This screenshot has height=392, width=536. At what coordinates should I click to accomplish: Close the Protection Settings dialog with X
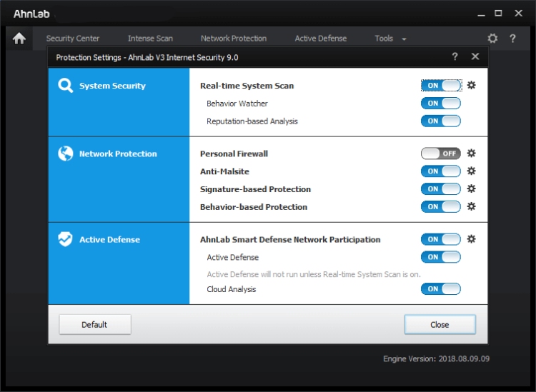pyautogui.click(x=475, y=56)
